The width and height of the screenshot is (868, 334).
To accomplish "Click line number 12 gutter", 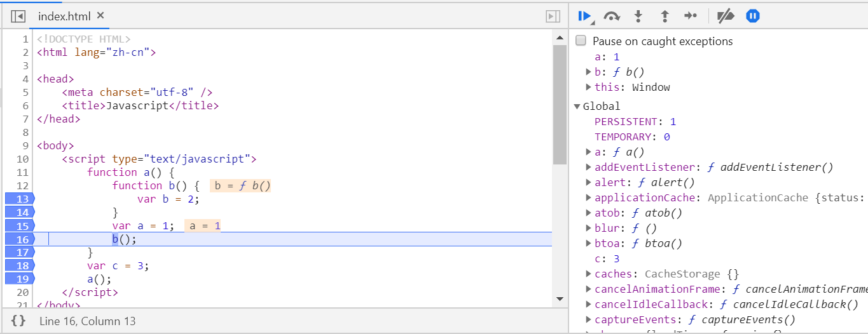I will [22, 185].
